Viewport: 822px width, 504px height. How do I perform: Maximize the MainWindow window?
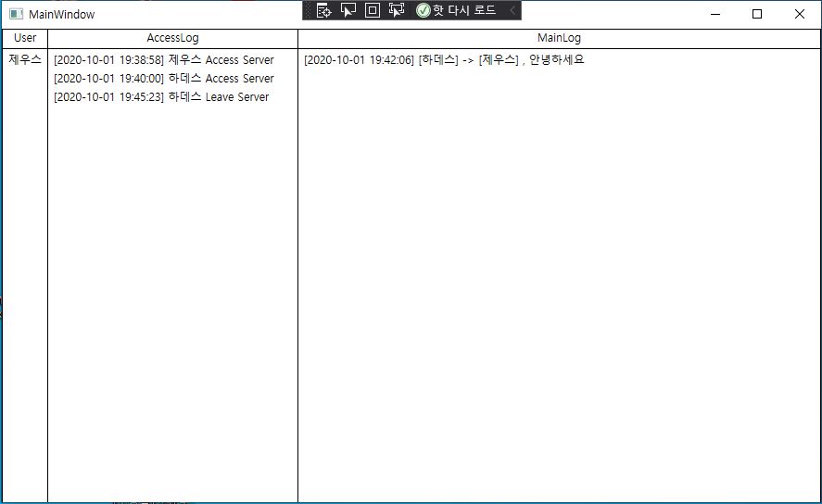757,14
